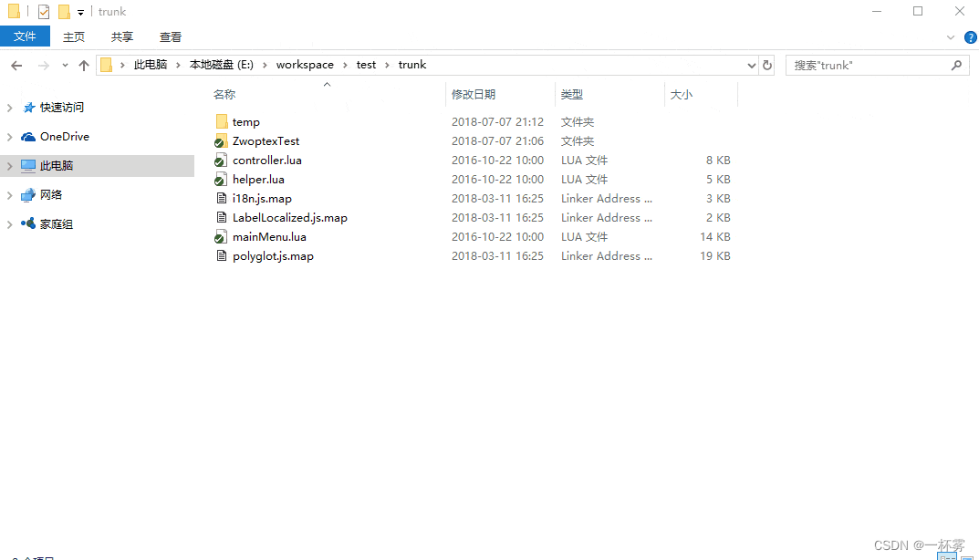Sort by the 类型 column header

click(x=571, y=95)
